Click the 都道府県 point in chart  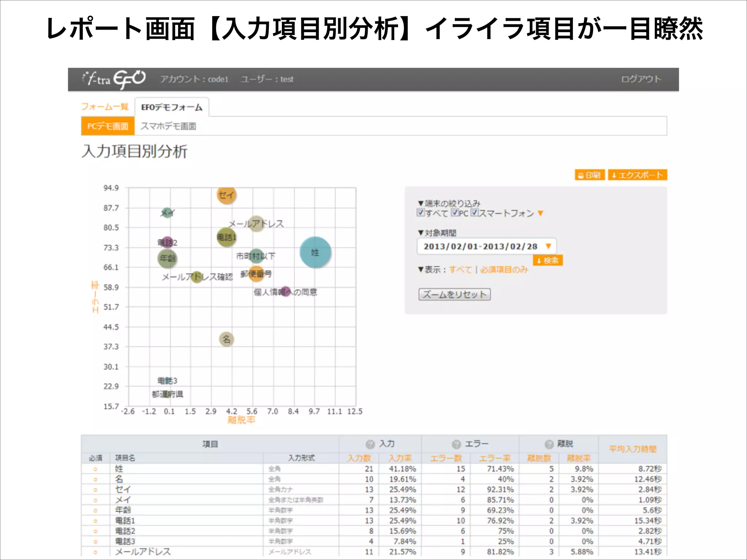coord(167,394)
